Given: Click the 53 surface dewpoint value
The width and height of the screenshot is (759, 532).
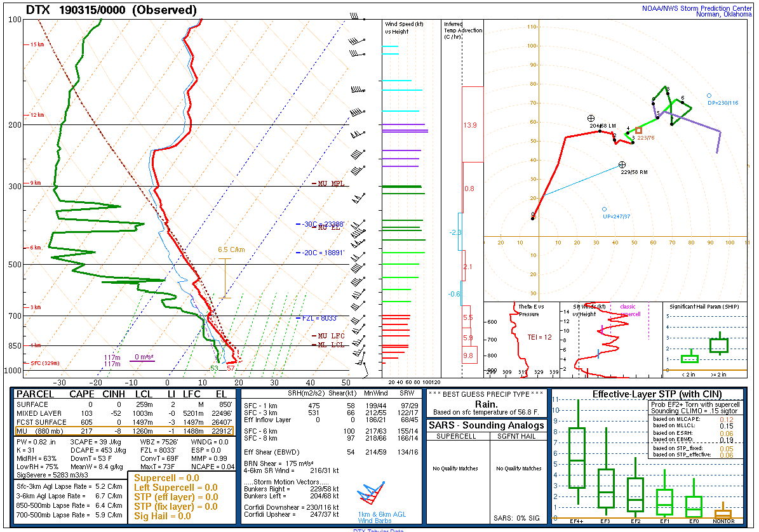Looking at the screenshot, I should [x=214, y=368].
